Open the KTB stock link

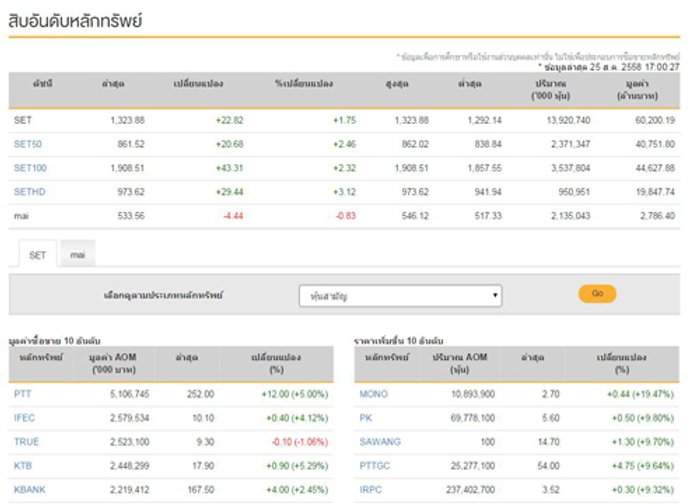click(23, 466)
